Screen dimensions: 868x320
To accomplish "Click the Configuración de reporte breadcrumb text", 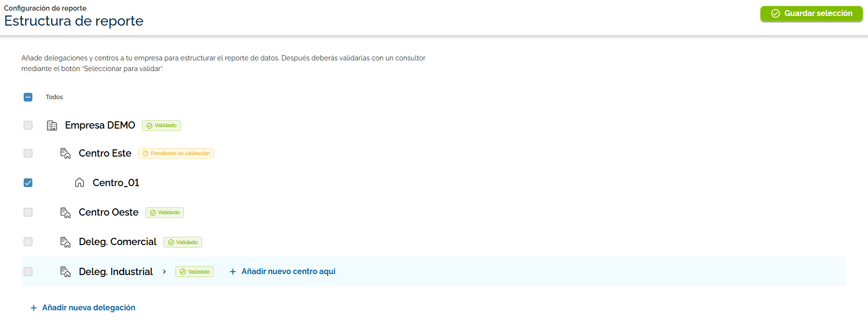I will click(45, 8).
